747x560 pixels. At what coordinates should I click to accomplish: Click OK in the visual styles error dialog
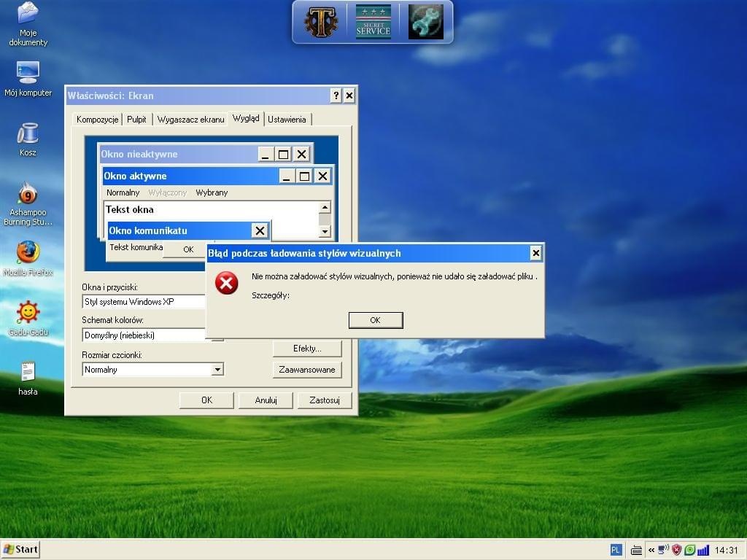click(376, 320)
